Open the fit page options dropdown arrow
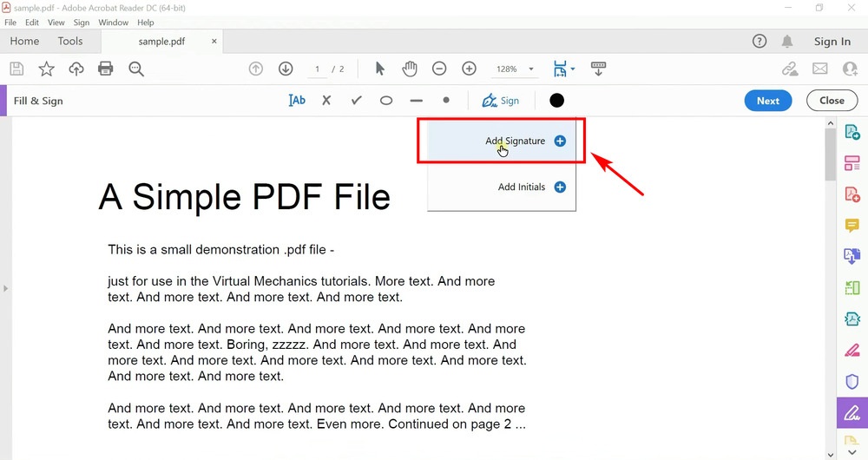Viewport: 868px width, 460px height. (x=573, y=69)
